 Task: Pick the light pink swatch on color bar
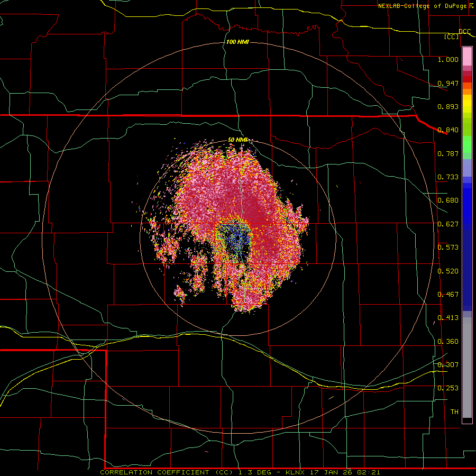coord(467,56)
